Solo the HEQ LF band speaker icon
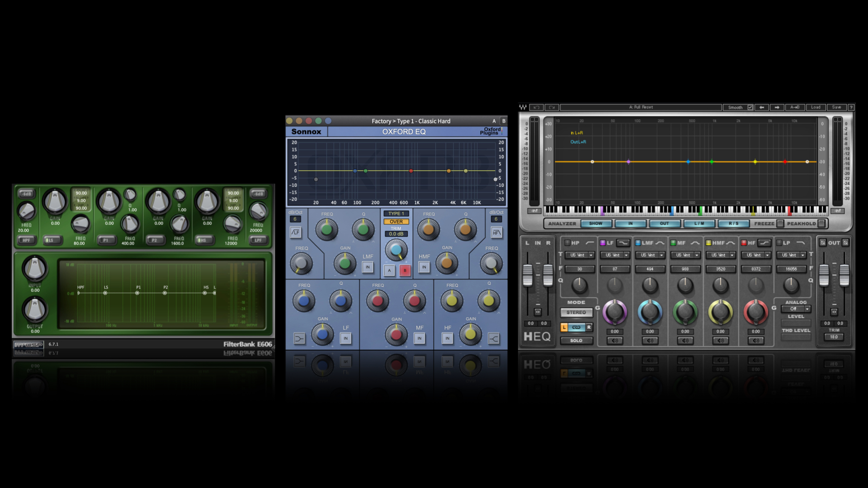Viewport: 868px width, 488px height. click(x=615, y=340)
